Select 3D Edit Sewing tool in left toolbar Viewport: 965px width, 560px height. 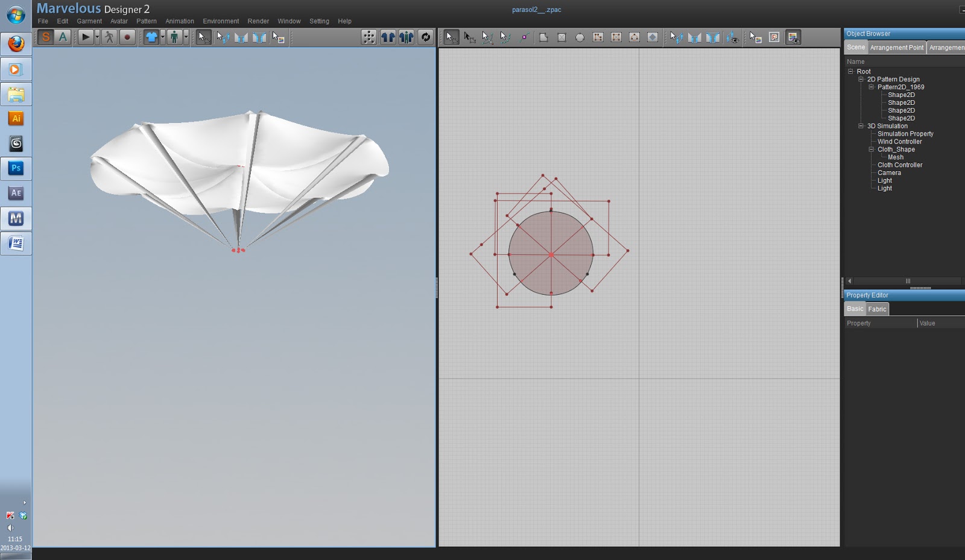click(x=223, y=37)
